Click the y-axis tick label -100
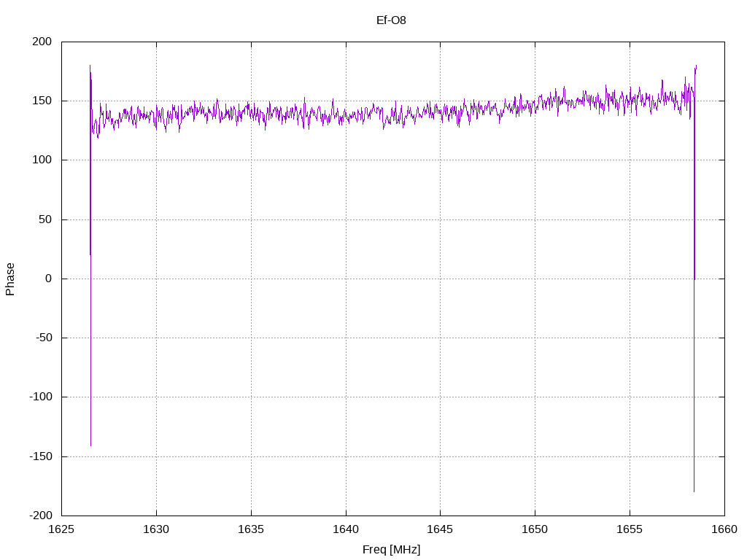This screenshot has height=560, width=747. [41, 397]
